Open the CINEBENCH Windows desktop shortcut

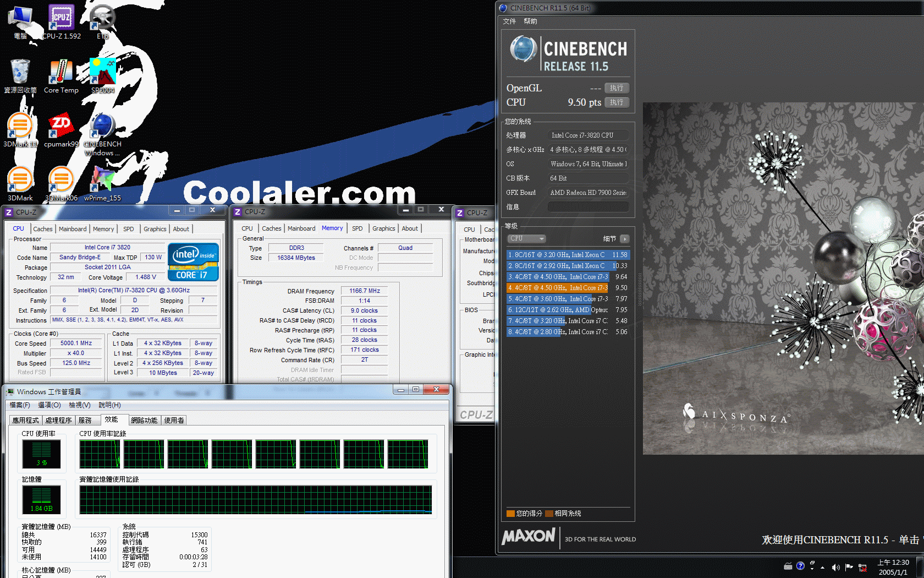point(102,134)
